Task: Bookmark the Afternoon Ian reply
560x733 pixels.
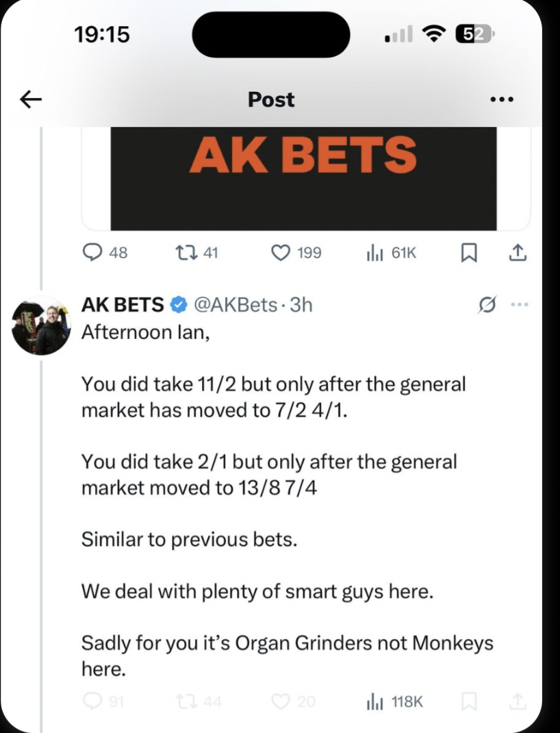Action: (468, 701)
